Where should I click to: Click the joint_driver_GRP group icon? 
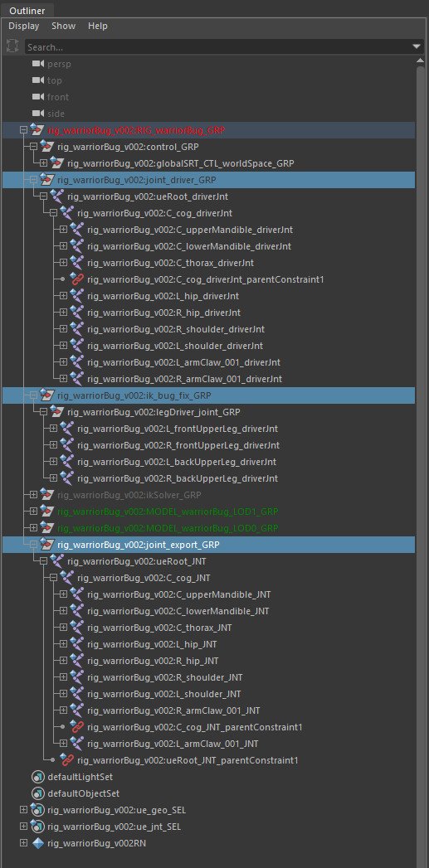pos(46,180)
